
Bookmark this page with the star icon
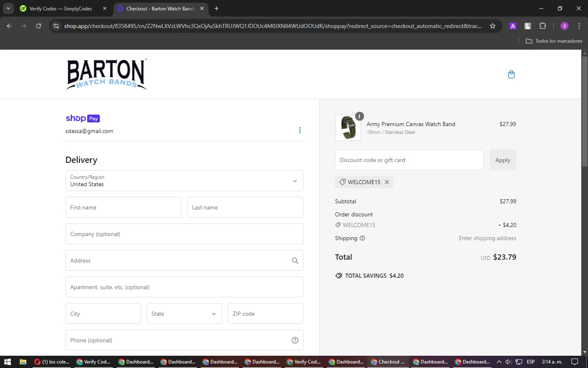pyautogui.click(x=493, y=26)
